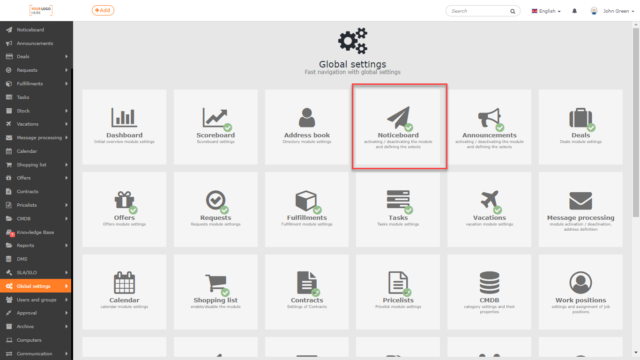Open the Scoreboard settings tile icon

pyautogui.click(x=216, y=119)
